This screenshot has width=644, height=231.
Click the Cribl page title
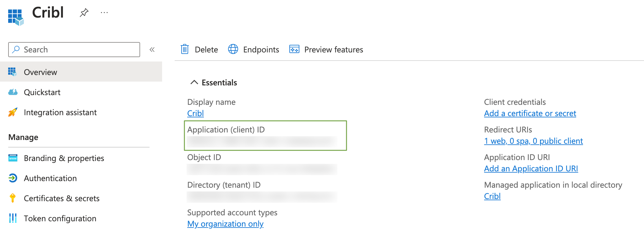[x=48, y=13]
